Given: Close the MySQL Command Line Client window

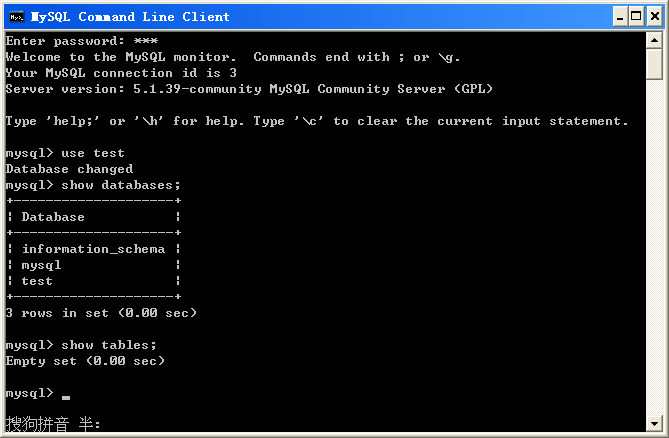Looking at the screenshot, I should tap(654, 17).
